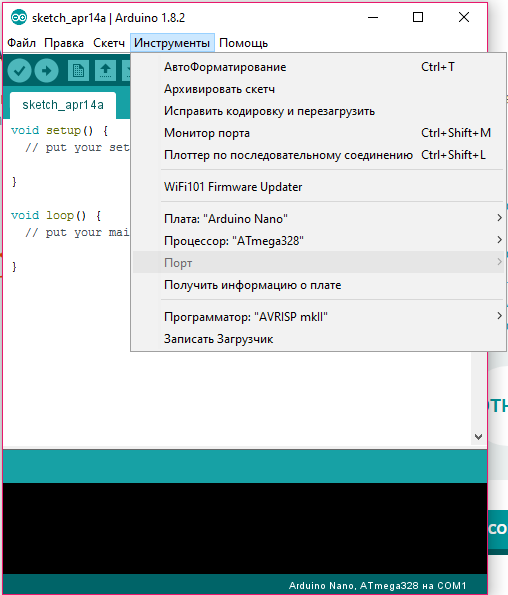Image resolution: width=508 pixels, height=595 pixels.
Task: Click the Arduino logo in title bar
Action: click(19, 17)
